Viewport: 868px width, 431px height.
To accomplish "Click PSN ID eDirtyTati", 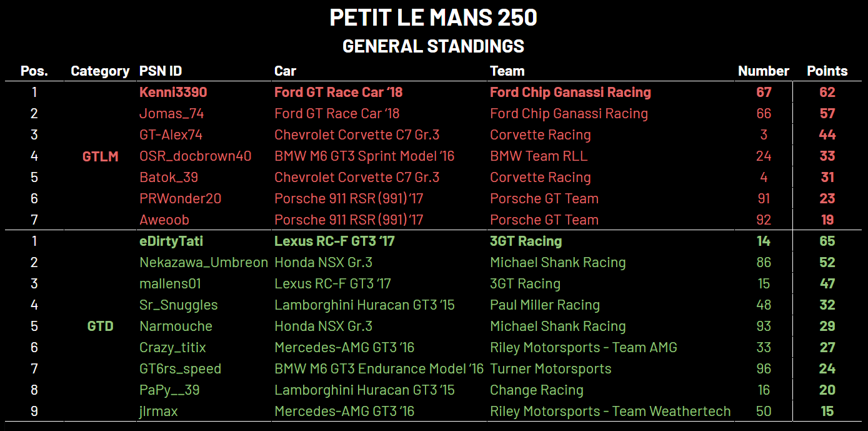I will click(171, 241).
